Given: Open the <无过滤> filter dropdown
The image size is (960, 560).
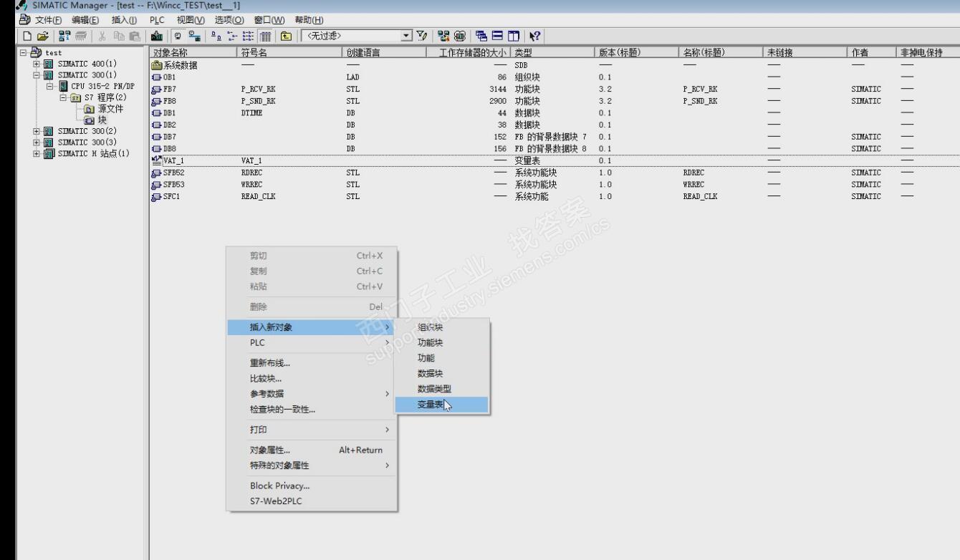Looking at the screenshot, I should pos(406,35).
